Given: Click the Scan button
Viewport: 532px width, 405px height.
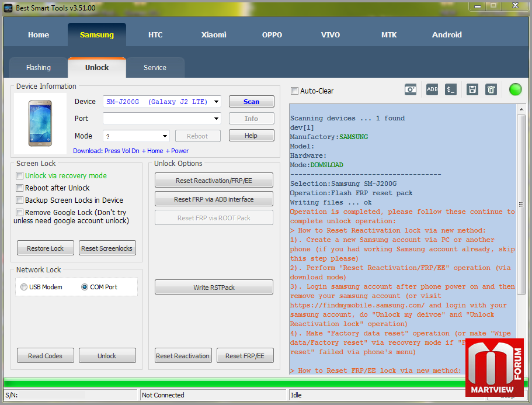Looking at the screenshot, I should (x=252, y=102).
